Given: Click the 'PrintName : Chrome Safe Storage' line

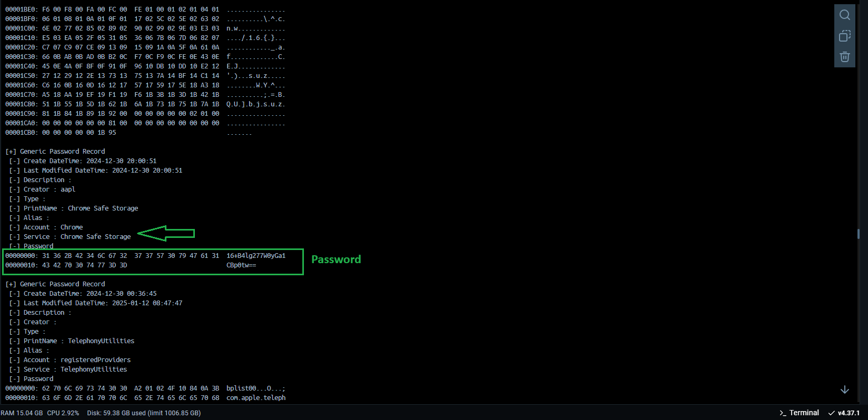Looking at the screenshot, I should pos(74,208).
